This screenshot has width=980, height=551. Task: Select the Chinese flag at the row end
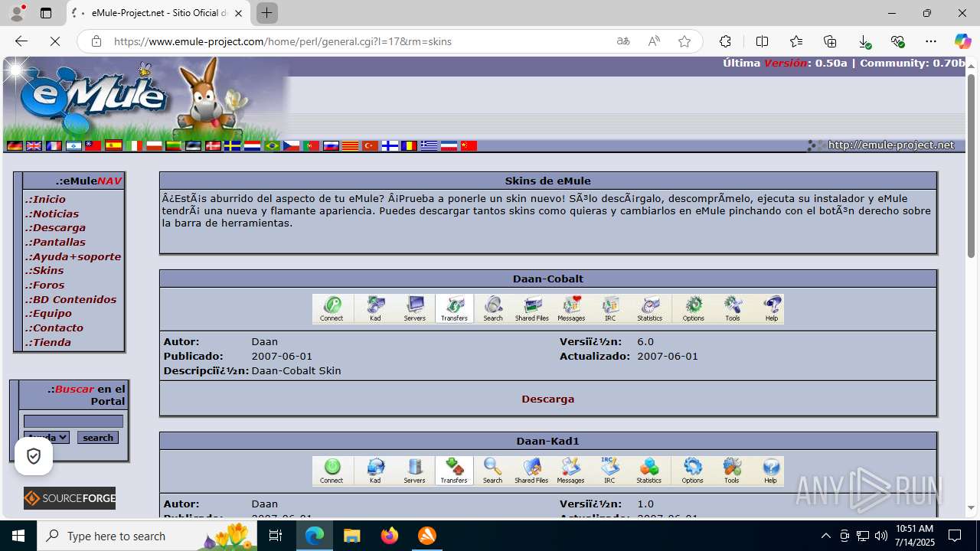coord(469,145)
